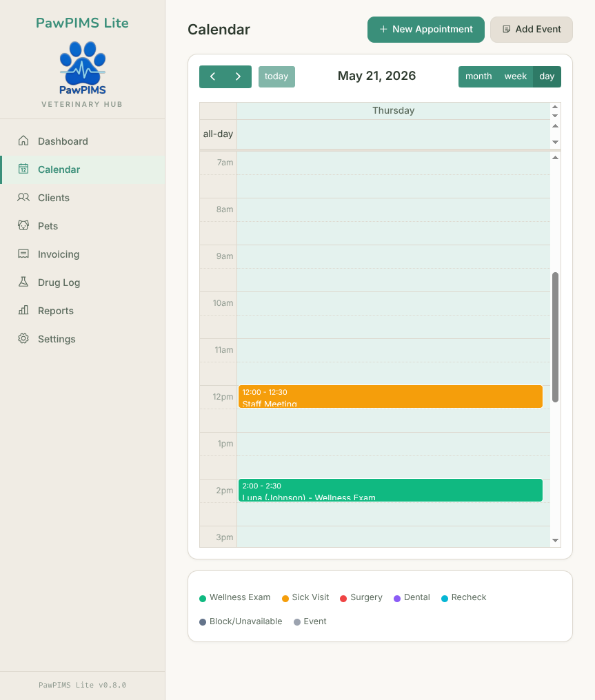Open Luna (Johnson) Wellness Exam appointment
Screen dimensions: 595x700
click(x=390, y=490)
